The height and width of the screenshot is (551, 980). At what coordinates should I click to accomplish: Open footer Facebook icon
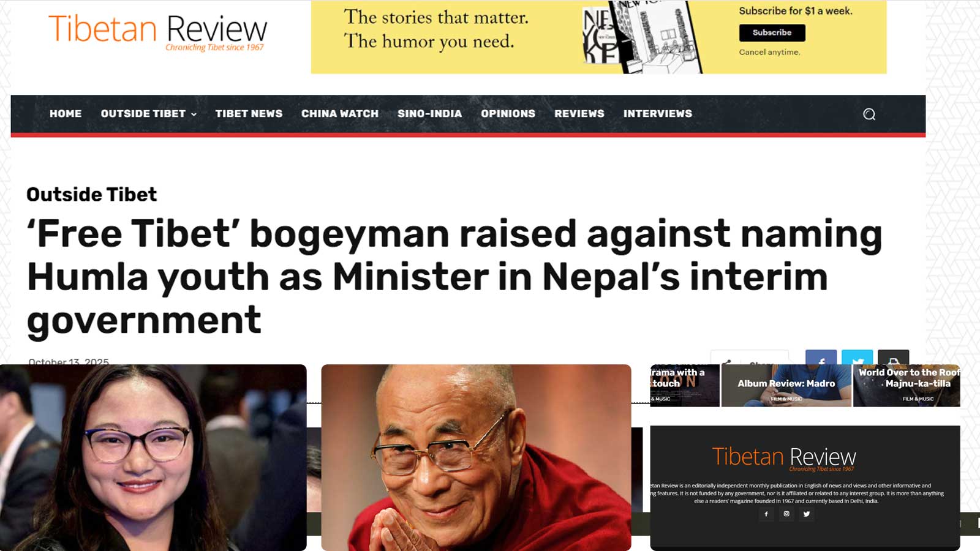coord(766,514)
